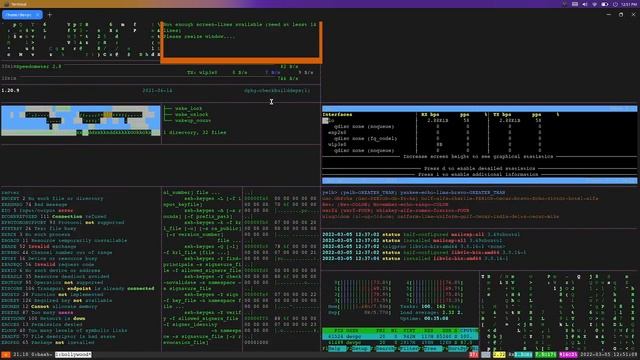Click the 'ENOMEM 12 Cannot allocate memory' line
The width and height of the screenshot is (640, 360).
pyautogui.click(x=49, y=307)
